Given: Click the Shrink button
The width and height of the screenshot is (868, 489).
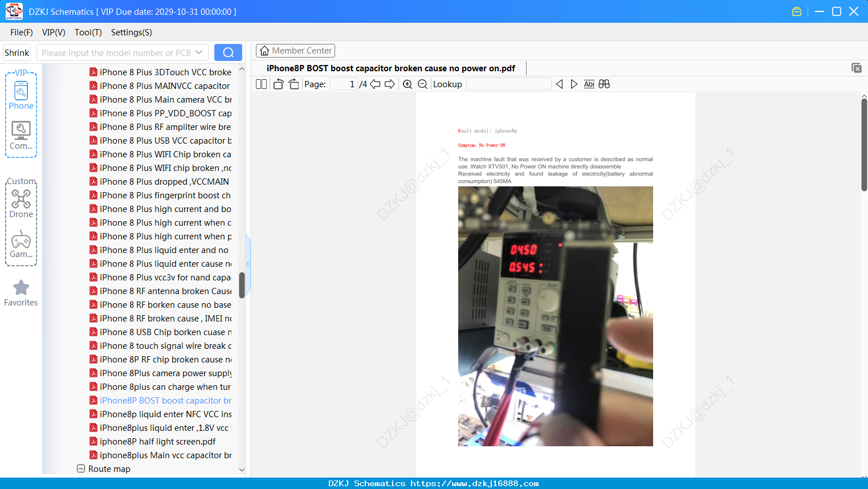Looking at the screenshot, I should click(x=17, y=52).
